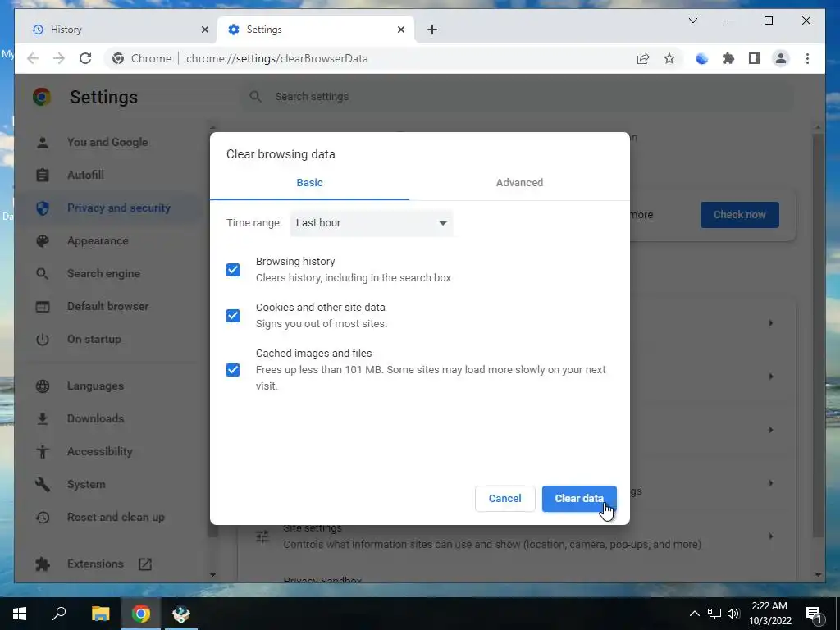Open tab search chevron in title bar
Viewport: 840px width, 630px height.
tap(692, 21)
